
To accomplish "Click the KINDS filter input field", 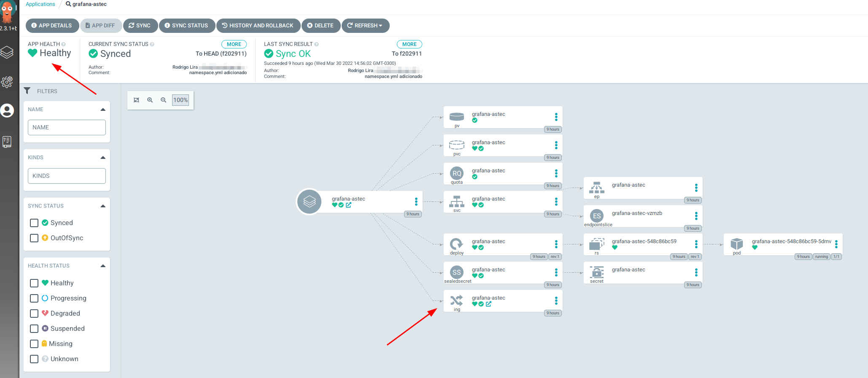I will pos(67,176).
